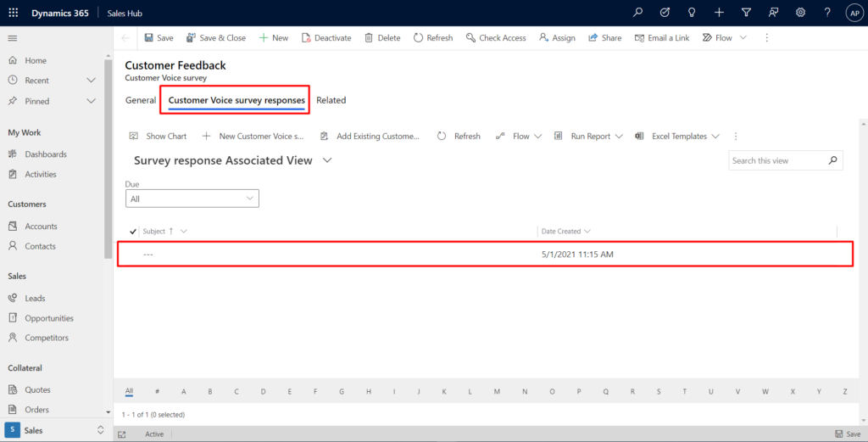The image size is (868, 442).
Task: Open the subgrid overflow menu
Action: (736, 137)
